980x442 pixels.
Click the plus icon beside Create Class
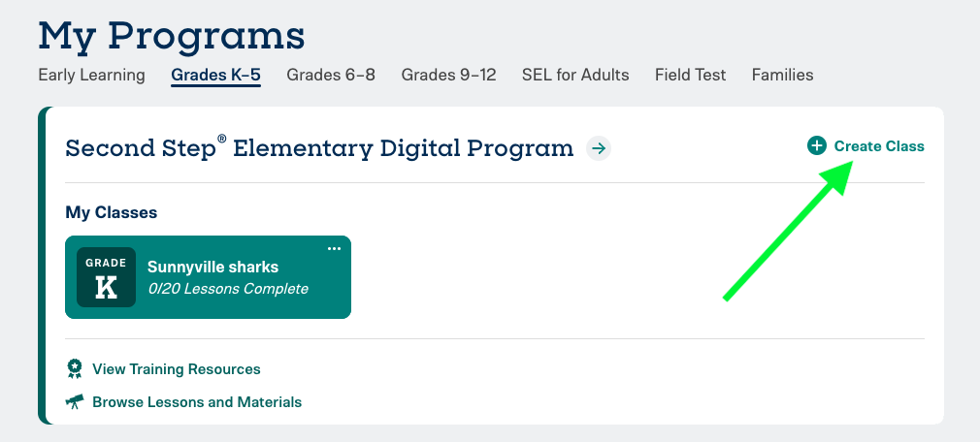click(816, 146)
